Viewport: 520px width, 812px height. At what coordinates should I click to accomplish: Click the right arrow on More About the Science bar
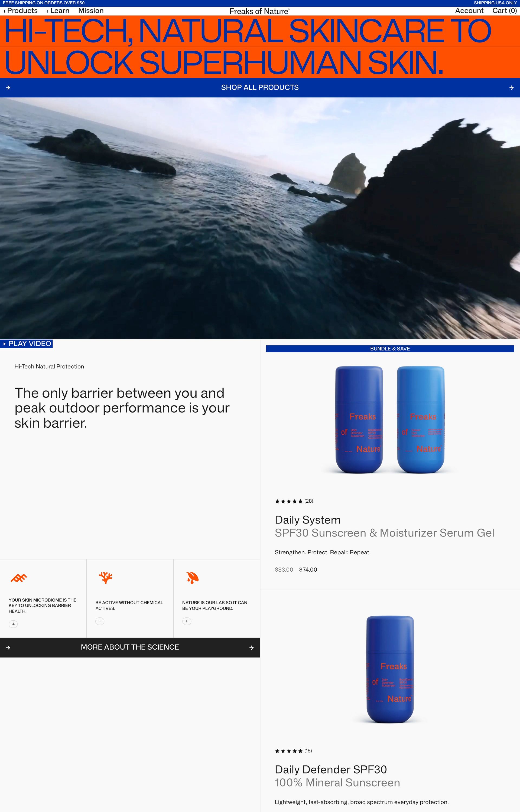coord(252,648)
